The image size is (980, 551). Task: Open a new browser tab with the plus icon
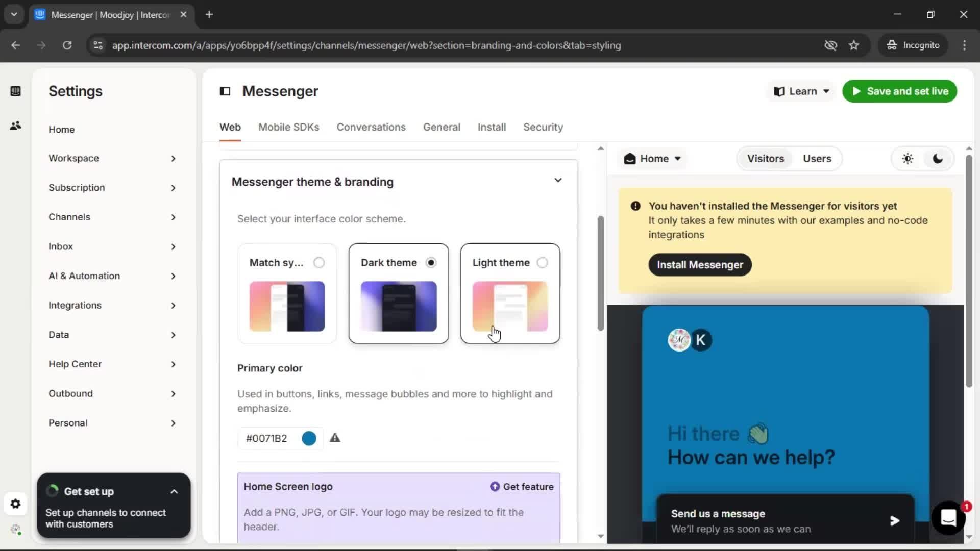pos(209,15)
